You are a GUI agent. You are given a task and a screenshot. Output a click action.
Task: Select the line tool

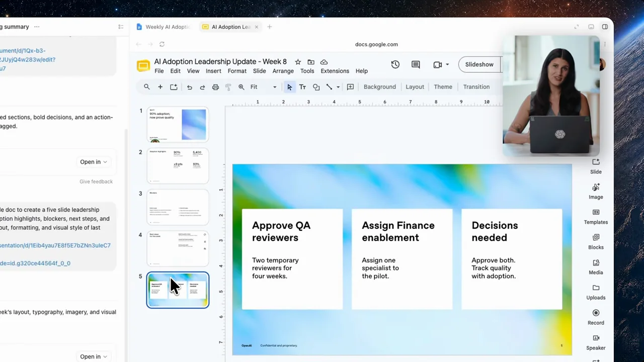(329, 87)
